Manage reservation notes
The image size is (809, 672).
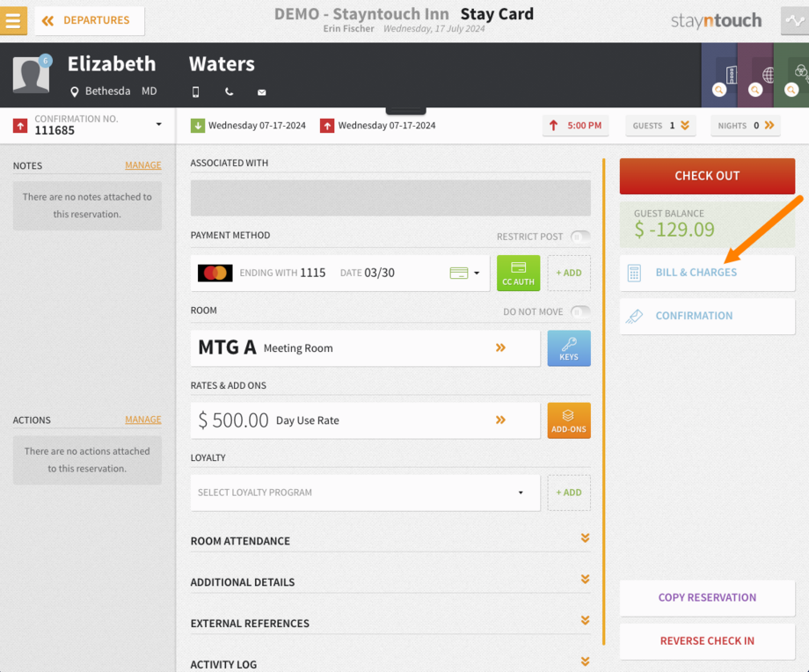tap(143, 165)
